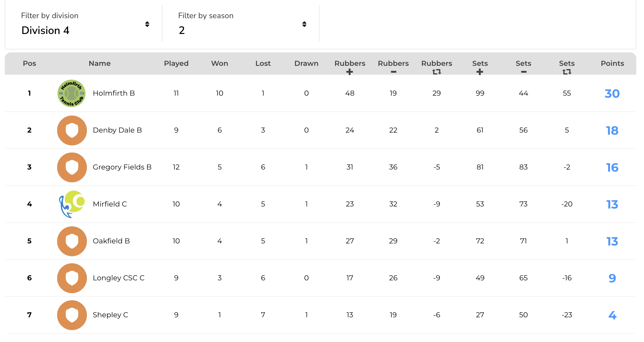Click the Played column header
This screenshot has width=644, height=342.
[x=176, y=63]
